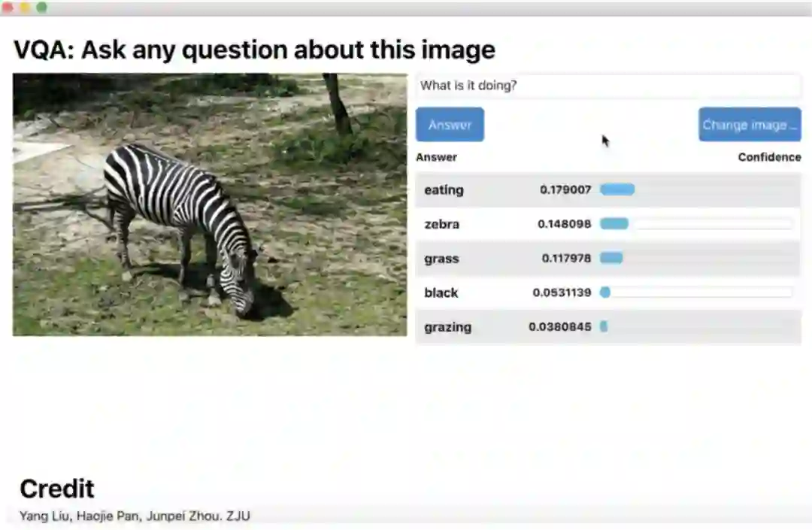The image size is (812, 530).
Task: Click the grazing confidence progress bar
Action: pyautogui.click(x=696, y=326)
